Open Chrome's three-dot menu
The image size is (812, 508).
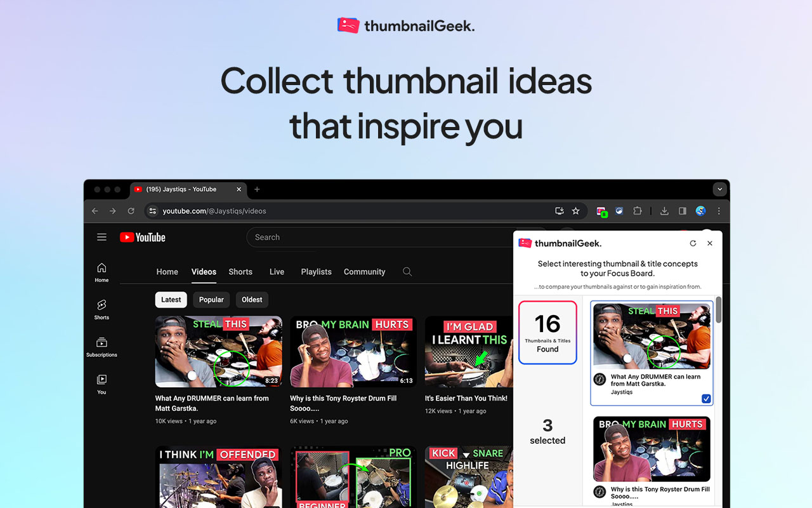tap(719, 211)
